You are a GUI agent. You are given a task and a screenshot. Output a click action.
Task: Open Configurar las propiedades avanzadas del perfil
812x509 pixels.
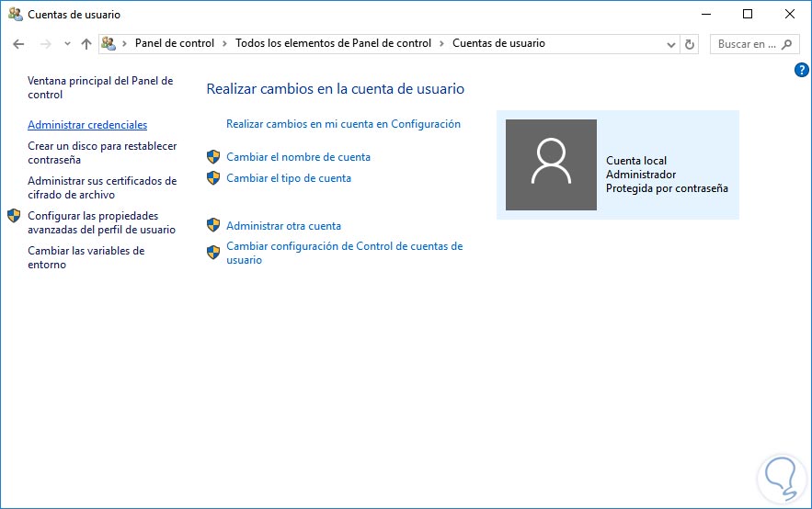pyautogui.click(x=101, y=222)
